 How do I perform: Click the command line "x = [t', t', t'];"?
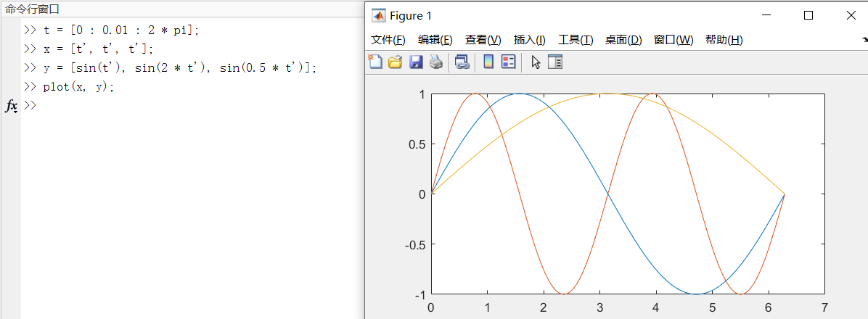click(x=99, y=49)
